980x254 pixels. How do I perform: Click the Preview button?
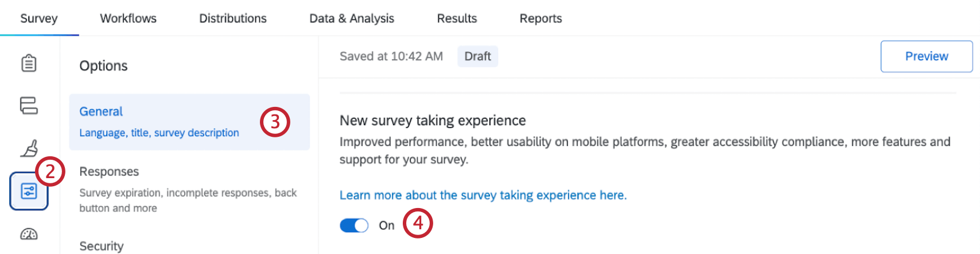(x=926, y=56)
